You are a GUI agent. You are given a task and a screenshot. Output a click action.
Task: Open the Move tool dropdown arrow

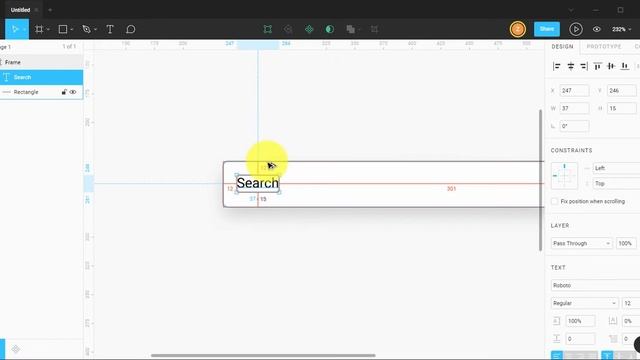pyautogui.click(x=24, y=29)
